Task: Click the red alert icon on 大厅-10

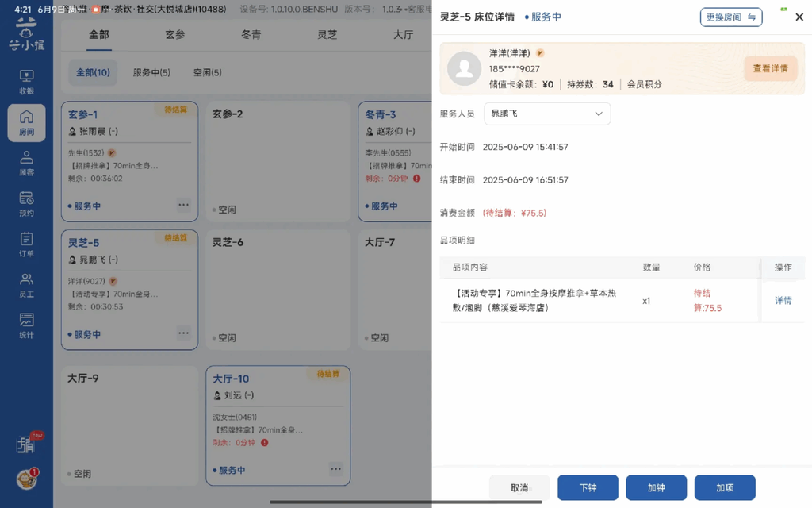Action: [265, 443]
